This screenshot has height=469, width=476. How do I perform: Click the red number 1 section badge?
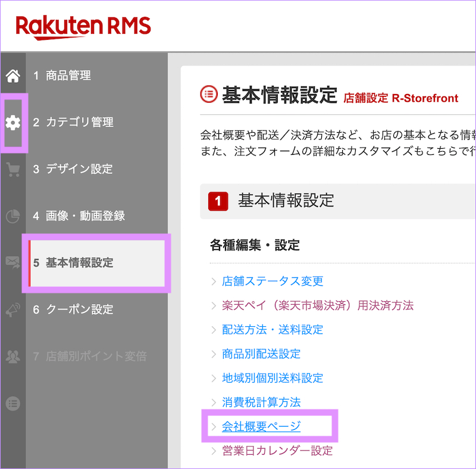click(x=218, y=201)
